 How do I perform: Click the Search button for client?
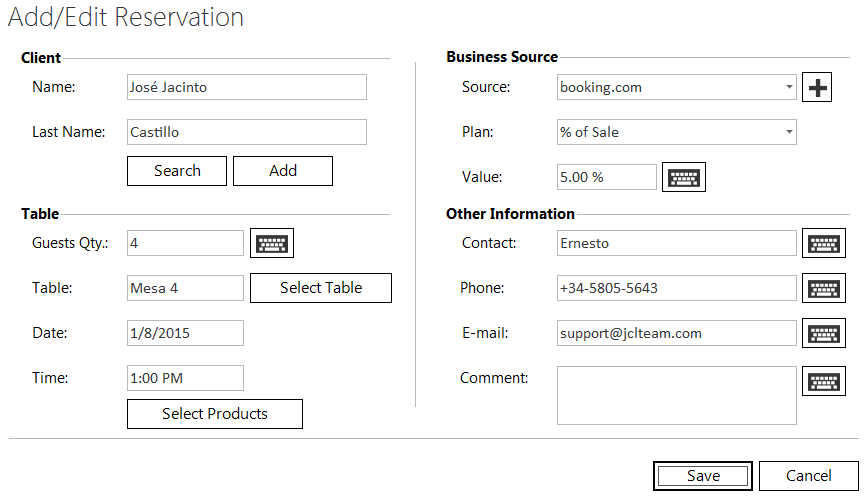pyautogui.click(x=177, y=171)
